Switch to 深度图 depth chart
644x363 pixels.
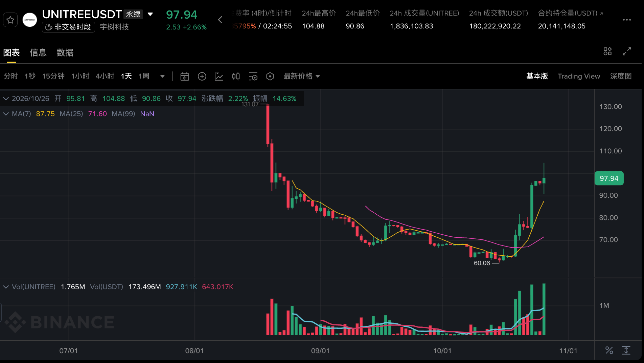[x=621, y=76]
